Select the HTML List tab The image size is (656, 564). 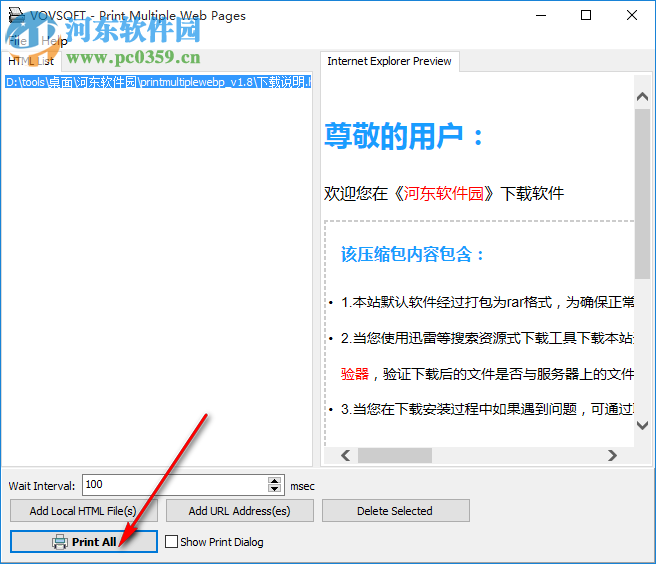tap(31, 61)
